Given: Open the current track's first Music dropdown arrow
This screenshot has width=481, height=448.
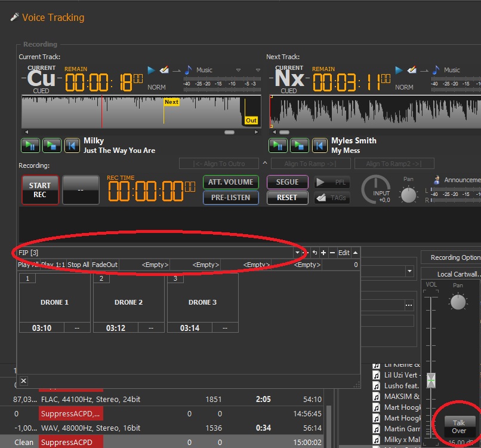Looking at the screenshot, I should (x=238, y=70).
